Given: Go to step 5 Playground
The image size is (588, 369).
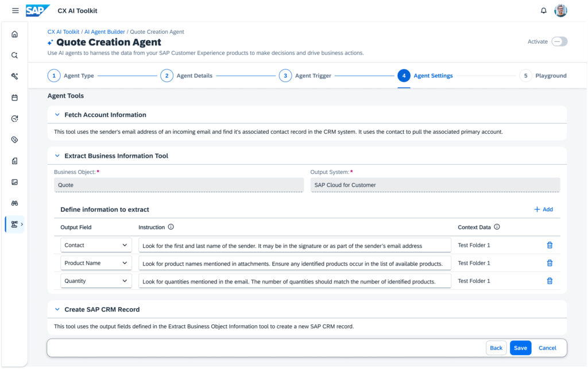Looking at the screenshot, I should (543, 76).
